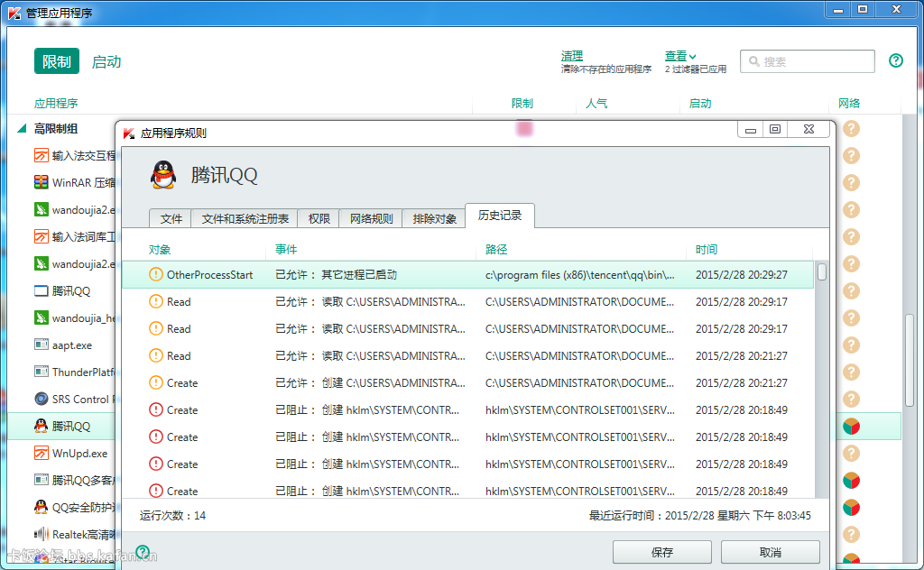The width and height of the screenshot is (924, 570).
Task: Click the QQ安全防护 penguin icon
Action: click(x=42, y=507)
